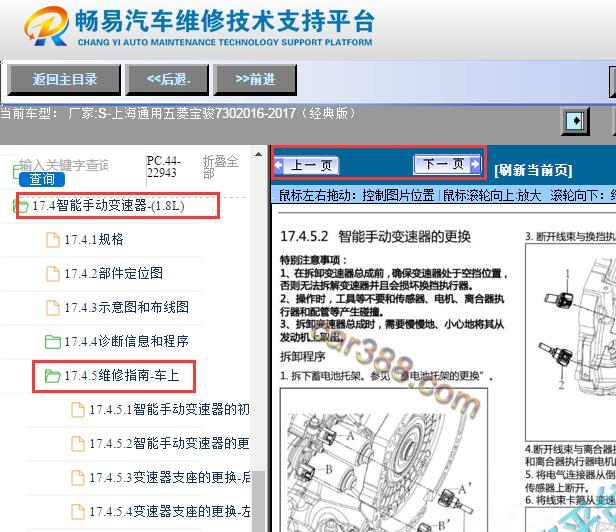The image size is (616, 532).
Task: Click the document icon next to 17.4.2部件定位图
Action: point(53,273)
